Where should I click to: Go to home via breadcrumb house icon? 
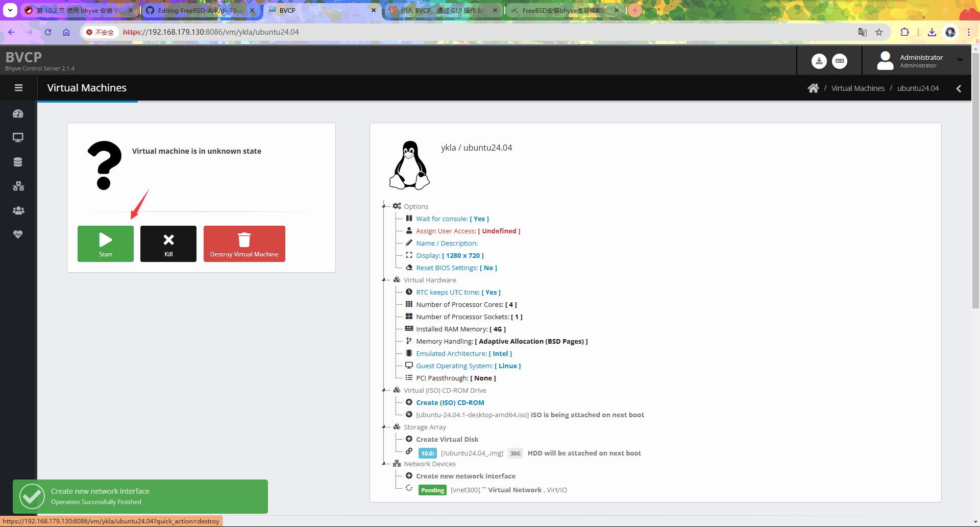click(x=813, y=88)
